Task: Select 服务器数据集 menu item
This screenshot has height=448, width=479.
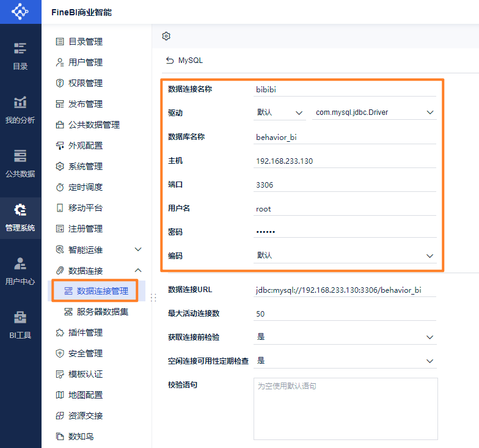Action: (x=97, y=312)
